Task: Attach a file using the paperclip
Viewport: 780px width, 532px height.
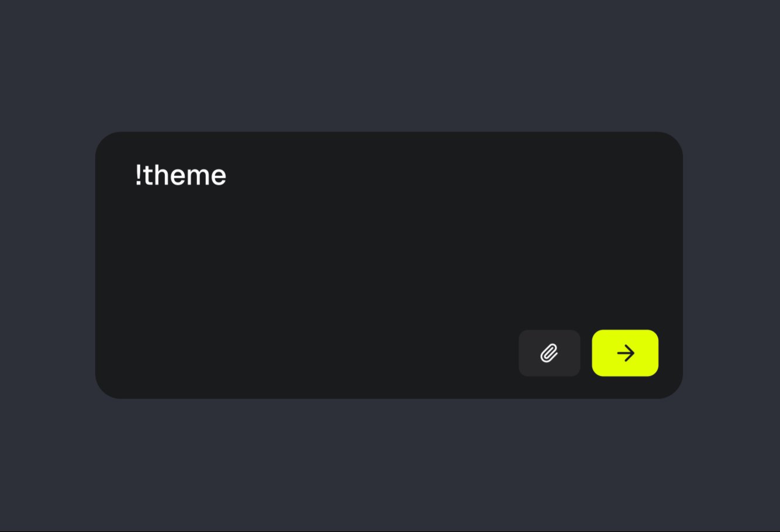Action: pyautogui.click(x=549, y=353)
